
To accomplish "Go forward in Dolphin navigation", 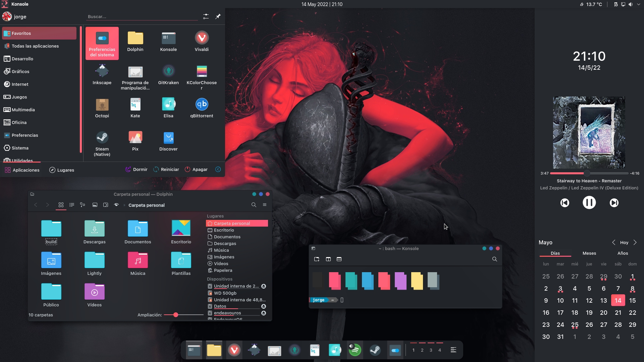I will tap(47, 205).
